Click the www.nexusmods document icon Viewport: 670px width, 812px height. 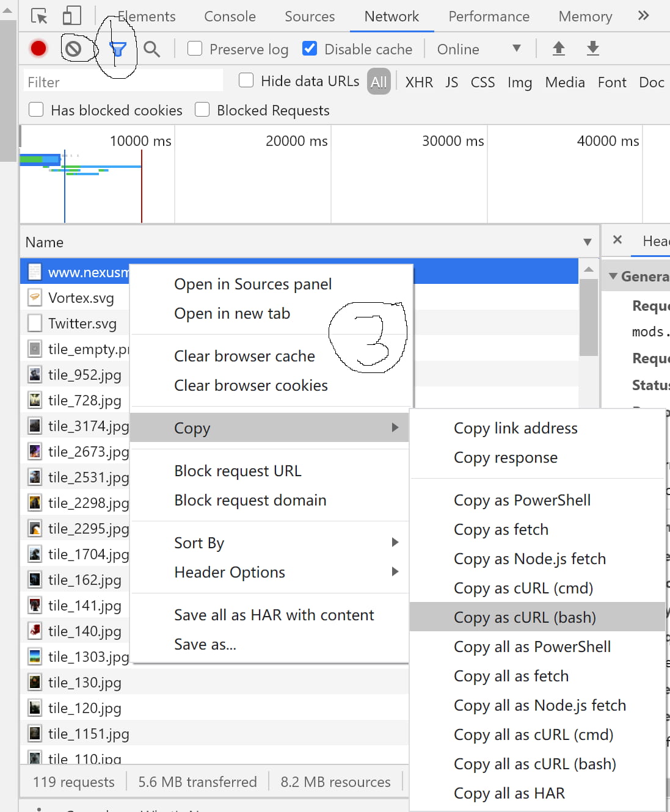pos(35,272)
